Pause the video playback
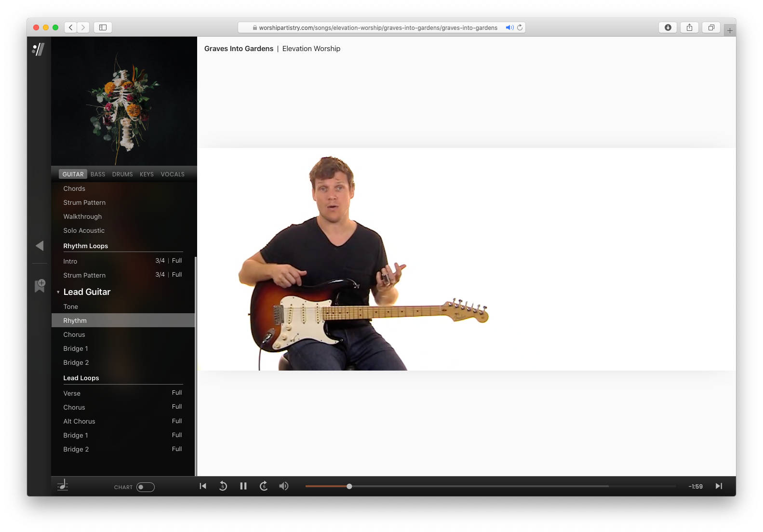The width and height of the screenshot is (763, 532). pyautogui.click(x=243, y=486)
